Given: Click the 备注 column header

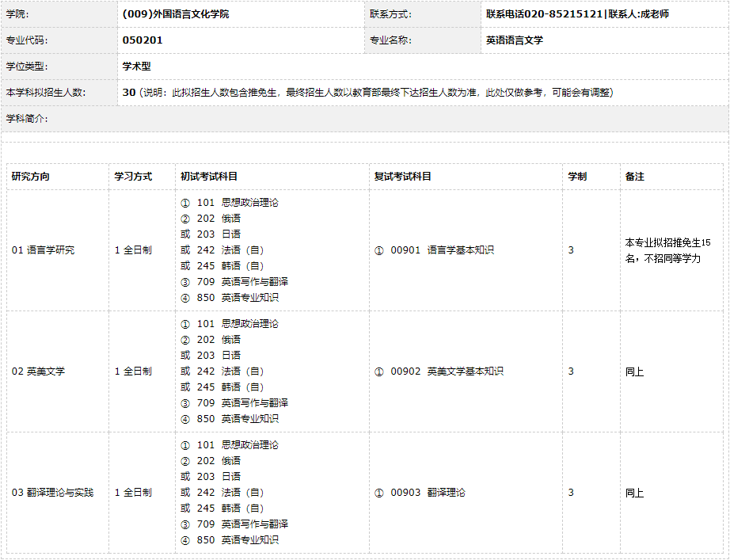Looking at the screenshot, I should point(634,177).
